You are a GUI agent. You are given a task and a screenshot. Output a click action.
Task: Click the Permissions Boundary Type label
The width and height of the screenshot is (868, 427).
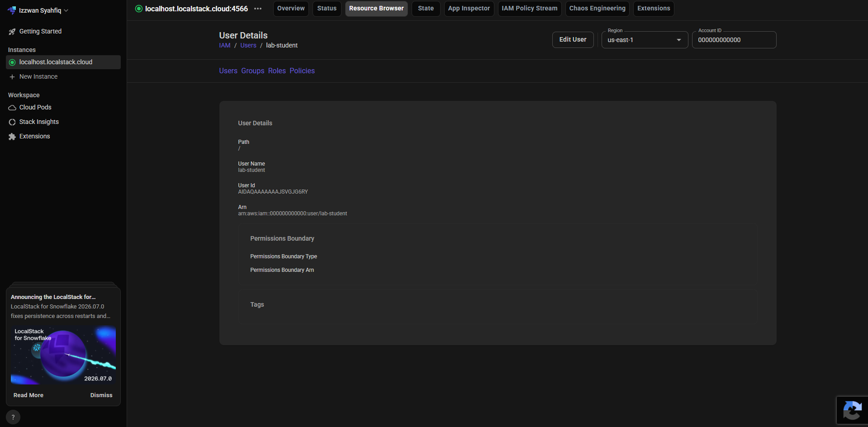coord(284,256)
